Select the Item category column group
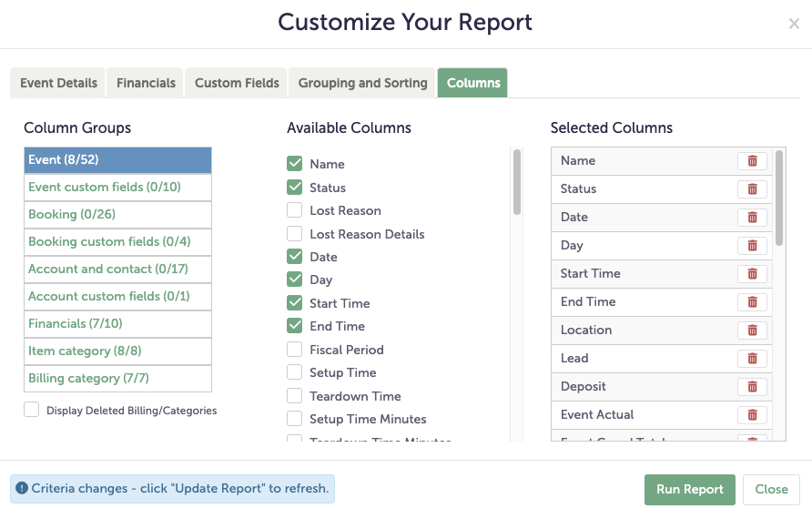812x529 pixels. coord(117,351)
